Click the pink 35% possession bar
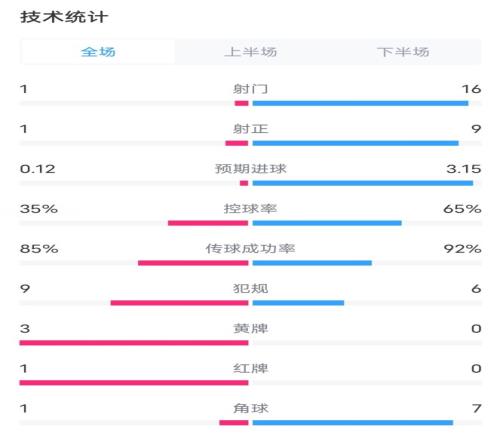 208,223
